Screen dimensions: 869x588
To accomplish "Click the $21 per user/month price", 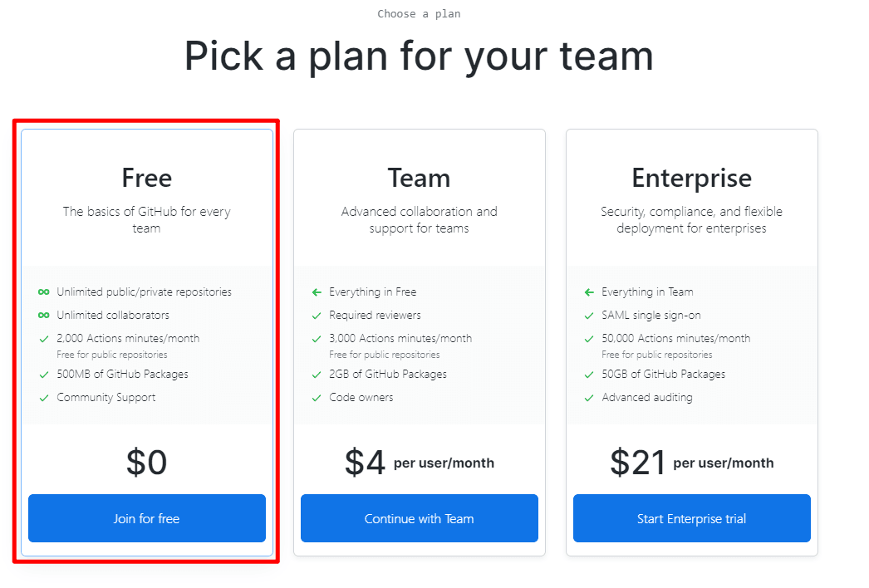I will point(691,463).
